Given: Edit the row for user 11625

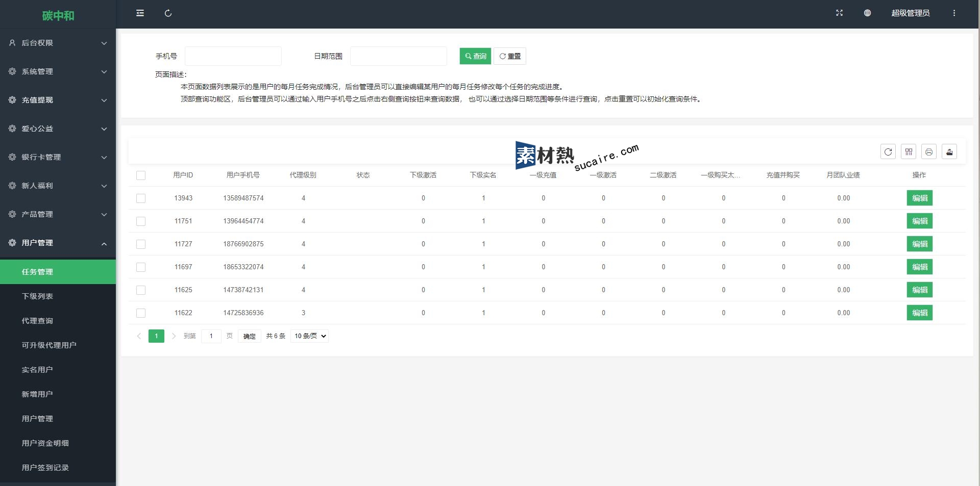Looking at the screenshot, I should (x=920, y=290).
